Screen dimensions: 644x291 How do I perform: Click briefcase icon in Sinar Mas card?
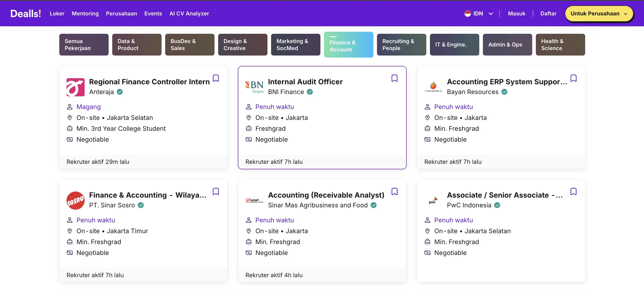click(x=248, y=242)
